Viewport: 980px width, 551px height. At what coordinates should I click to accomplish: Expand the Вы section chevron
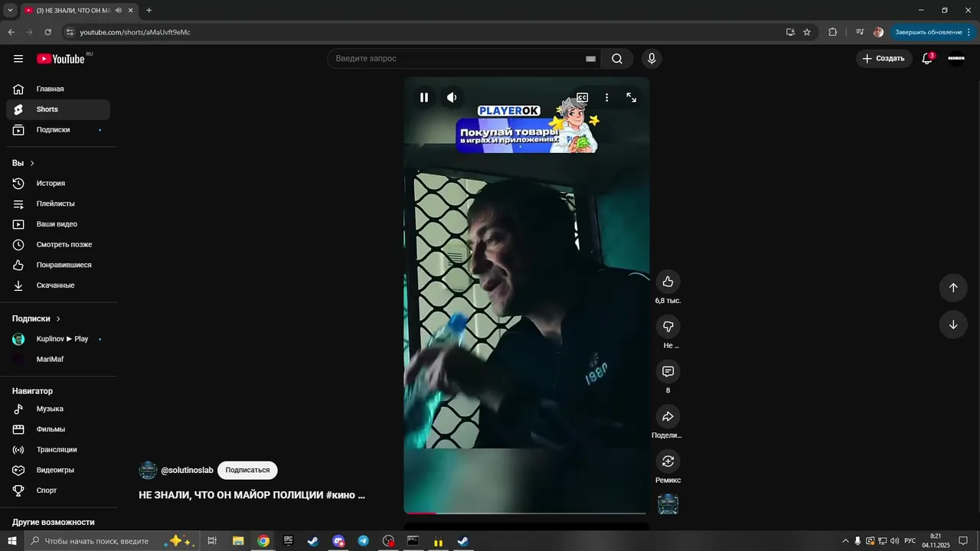(x=32, y=164)
